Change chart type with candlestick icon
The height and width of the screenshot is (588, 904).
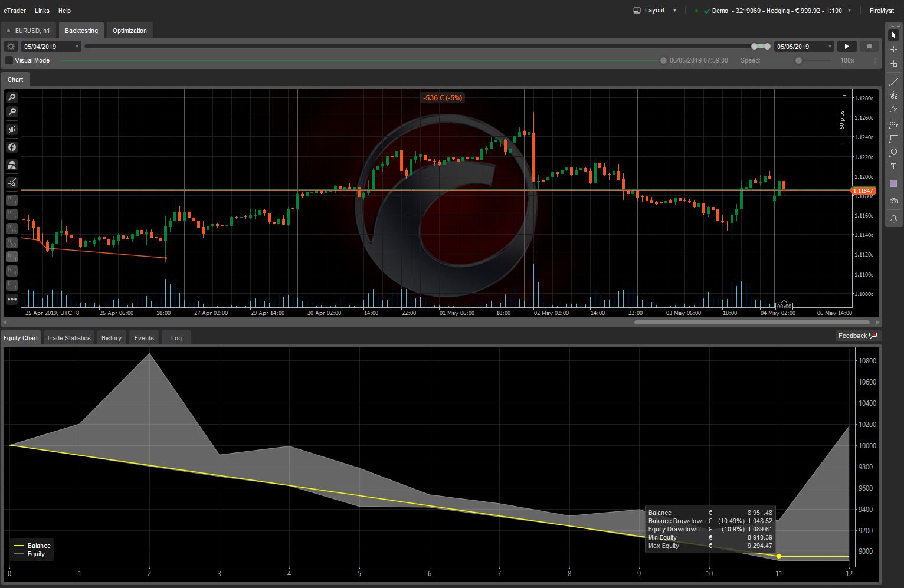tap(12, 129)
